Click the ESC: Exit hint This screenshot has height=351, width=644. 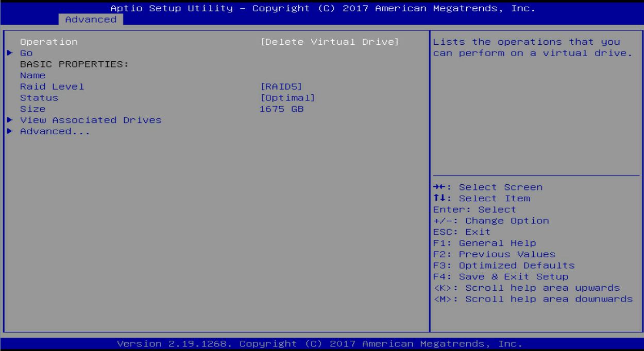tap(462, 232)
